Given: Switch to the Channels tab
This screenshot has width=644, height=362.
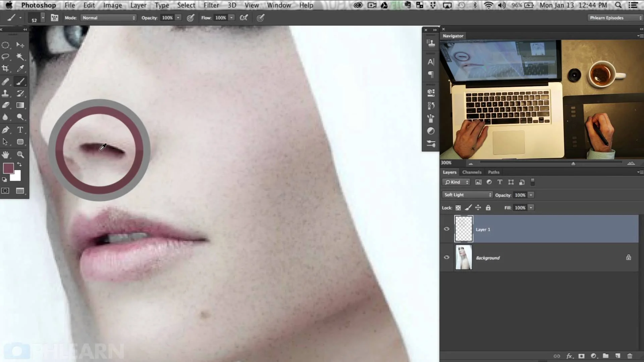Looking at the screenshot, I should tap(472, 172).
